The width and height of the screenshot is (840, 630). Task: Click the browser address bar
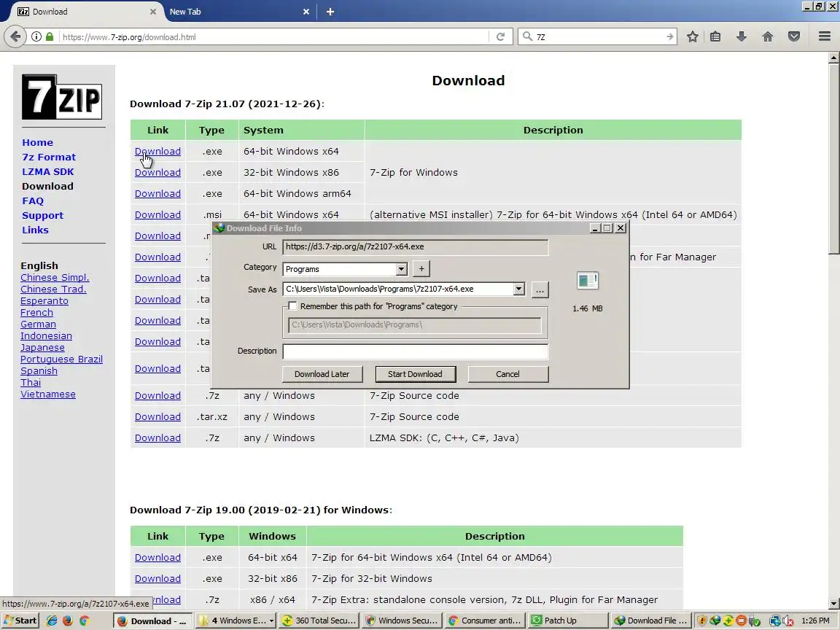pyautogui.click(x=273, y=36)
